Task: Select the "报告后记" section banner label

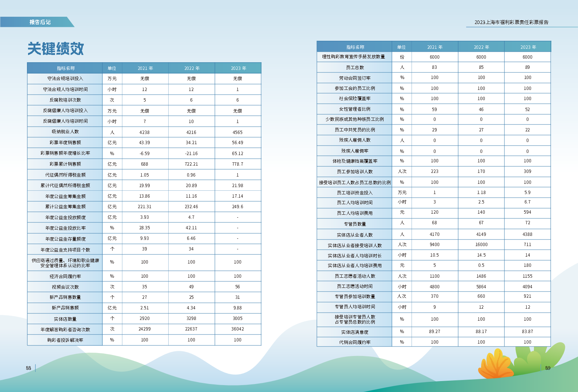Action: (x=40, y=22)
